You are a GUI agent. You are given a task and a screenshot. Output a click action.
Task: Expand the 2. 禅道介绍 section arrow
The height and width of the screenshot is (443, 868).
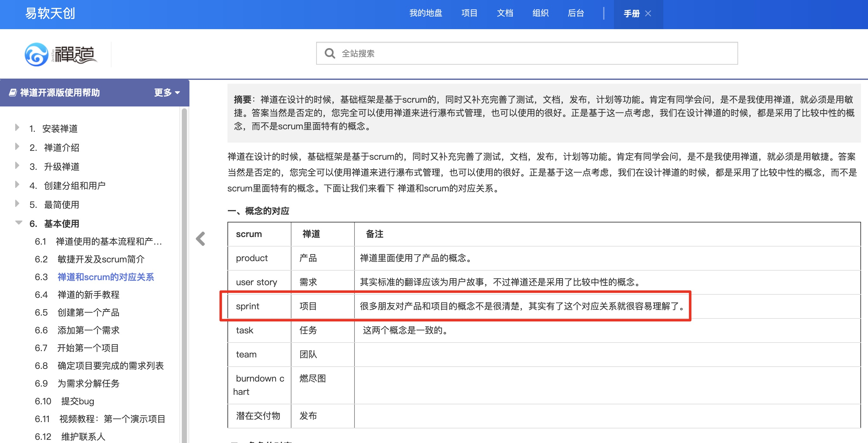(17, 146)
